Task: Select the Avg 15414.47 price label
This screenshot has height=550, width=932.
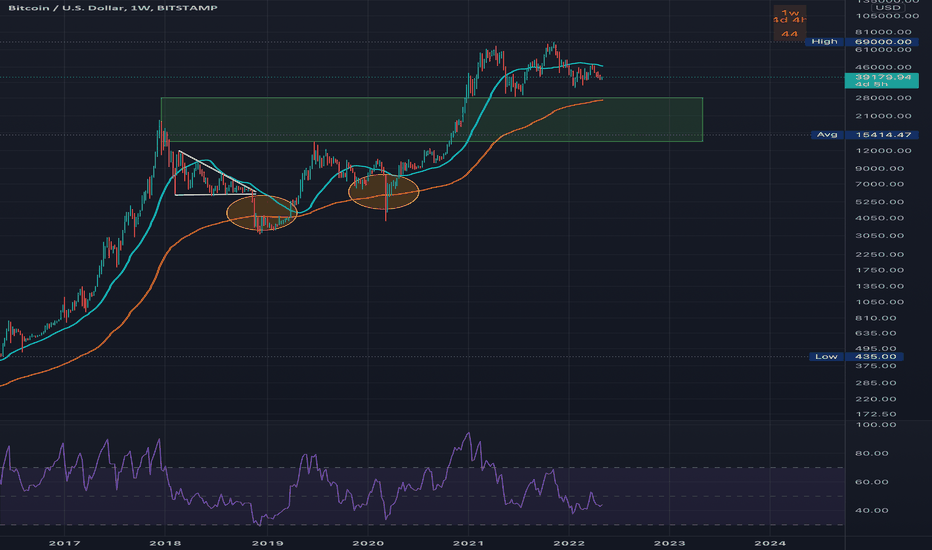Action: (865, 135)
